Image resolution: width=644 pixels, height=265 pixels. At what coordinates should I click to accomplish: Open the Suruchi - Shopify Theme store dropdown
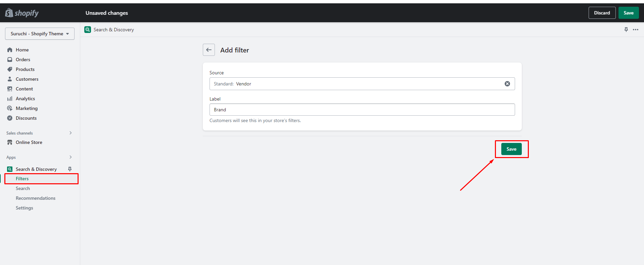40,34
